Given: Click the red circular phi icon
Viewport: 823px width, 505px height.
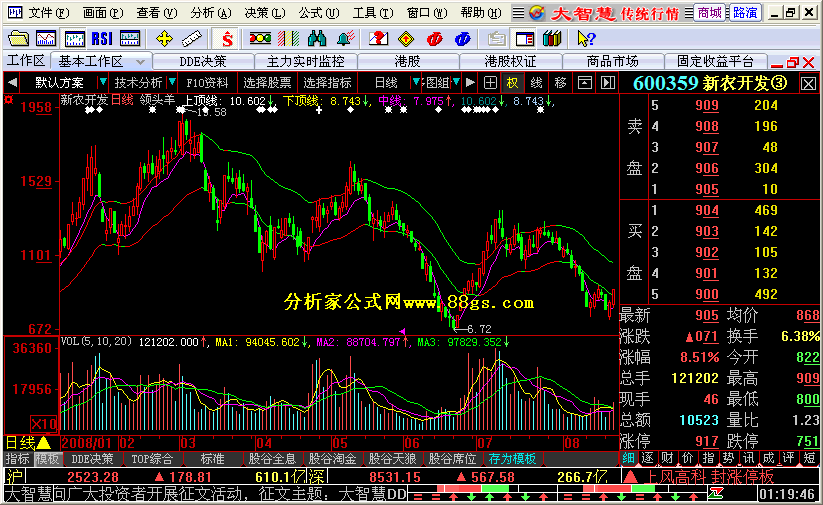Looking at the screenshot, I should 435,38.
